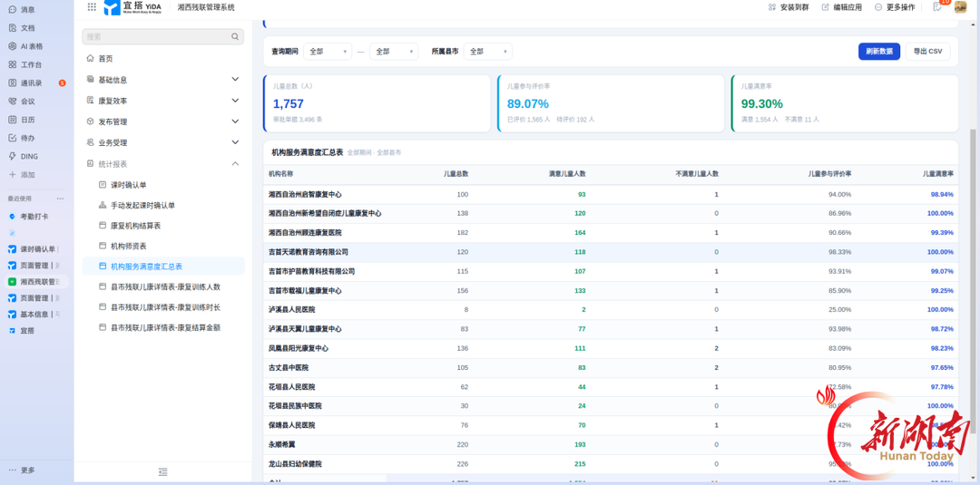Image resolution: width=980 pixels, height=485 pixels.
Task: Open the AI表格 icon
Action: 13,46
